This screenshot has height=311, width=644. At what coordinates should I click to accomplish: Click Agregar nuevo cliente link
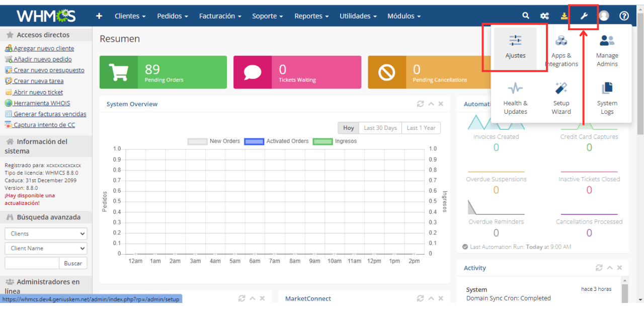point(44,48)
